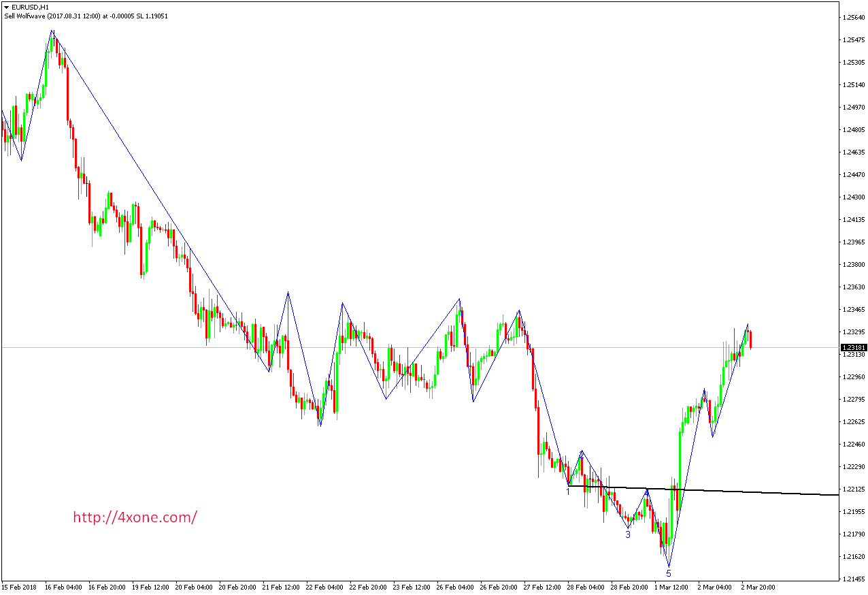Click the small triangle before EURUSD,H1
The width and height of the screenshot is (868, 595).
tap(7, 7)
